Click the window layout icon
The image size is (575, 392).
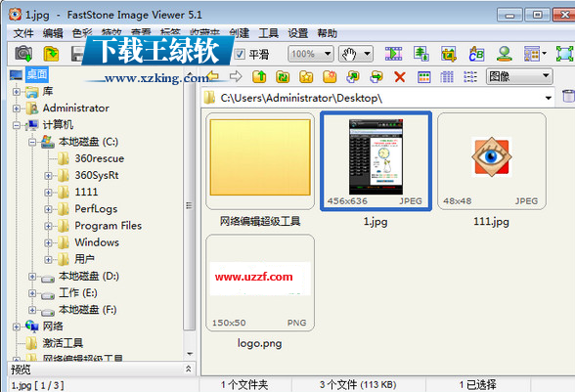click(532, 54)
